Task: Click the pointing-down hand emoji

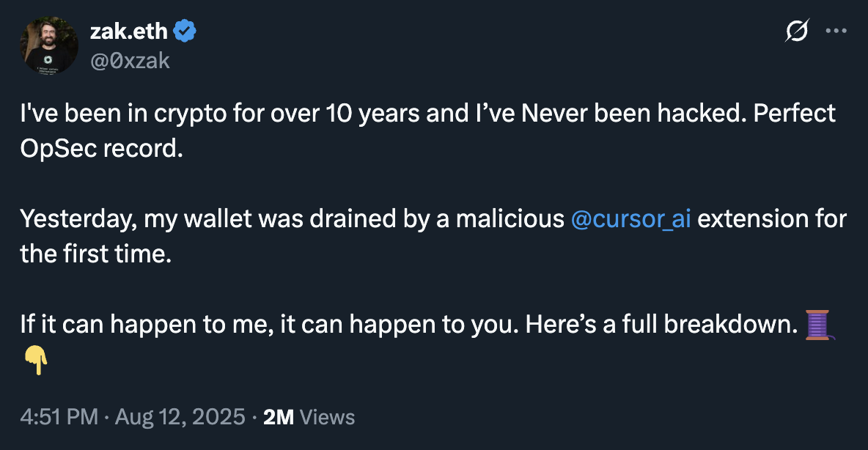Action: 36,361
